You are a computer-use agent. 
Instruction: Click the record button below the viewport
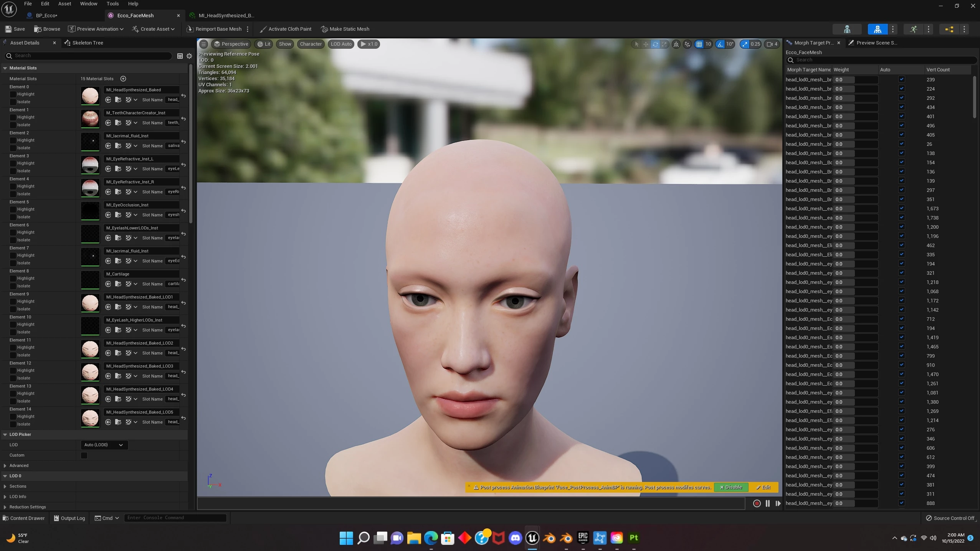pos(757,503)
